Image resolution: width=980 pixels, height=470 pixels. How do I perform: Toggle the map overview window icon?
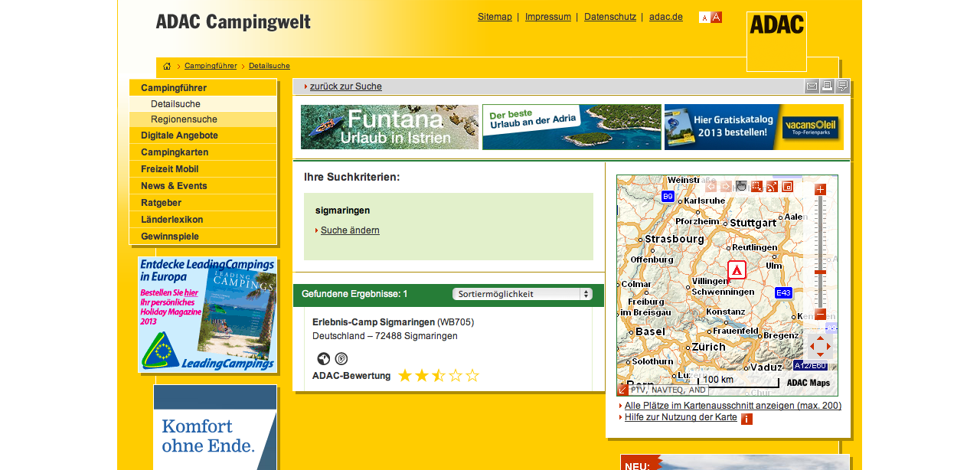click(787, 186)
